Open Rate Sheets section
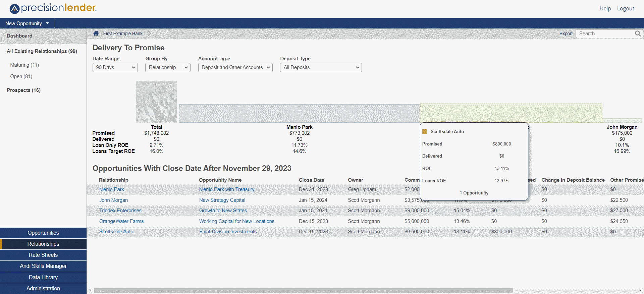The image size is (644, 294). [43, 255]
